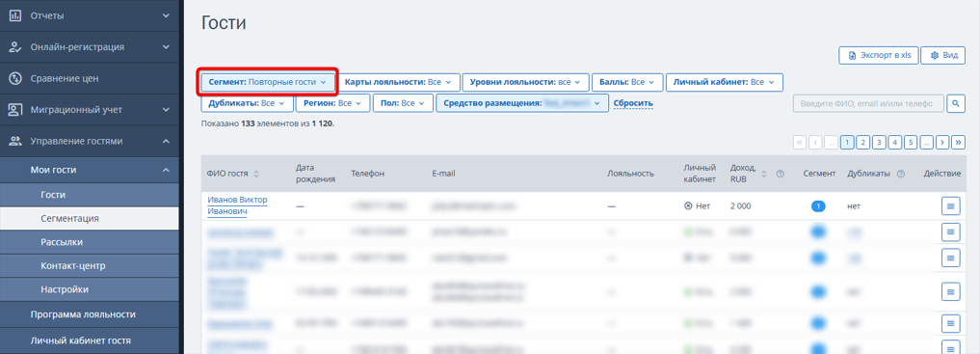Open guest Иванов Виктор Иванович
Image resolution: width=980 pixels, height=354 pixels.
237,205
